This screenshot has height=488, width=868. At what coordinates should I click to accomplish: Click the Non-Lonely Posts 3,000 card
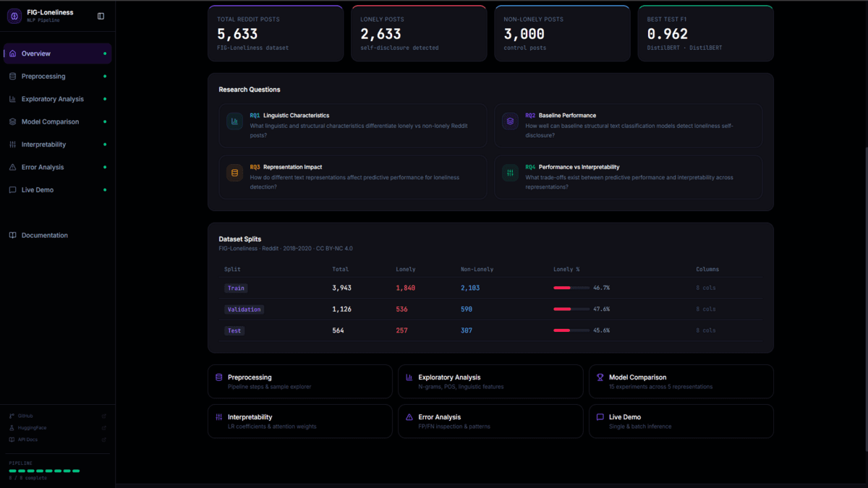point(562,33)
